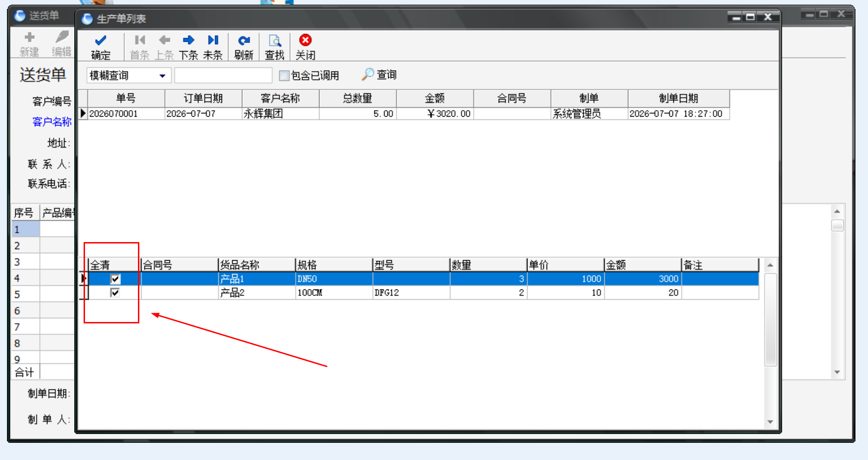Select order number 2026070001
Image resolution: width=868 pixels, height=460 pixels.
click(x=126, y=114)
